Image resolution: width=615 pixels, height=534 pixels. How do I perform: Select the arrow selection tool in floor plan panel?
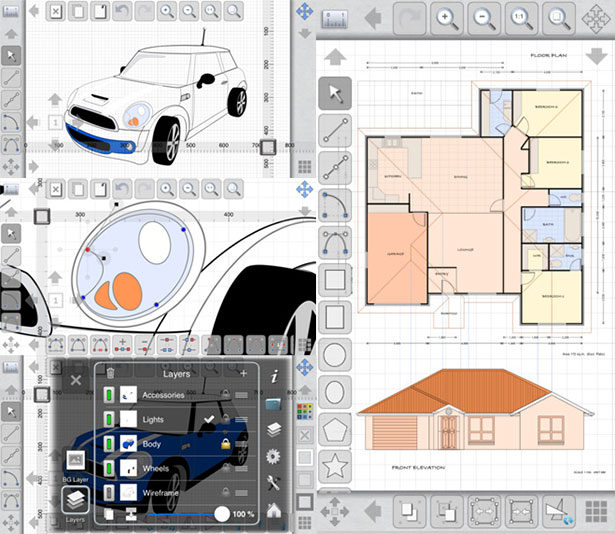point(335,93)
